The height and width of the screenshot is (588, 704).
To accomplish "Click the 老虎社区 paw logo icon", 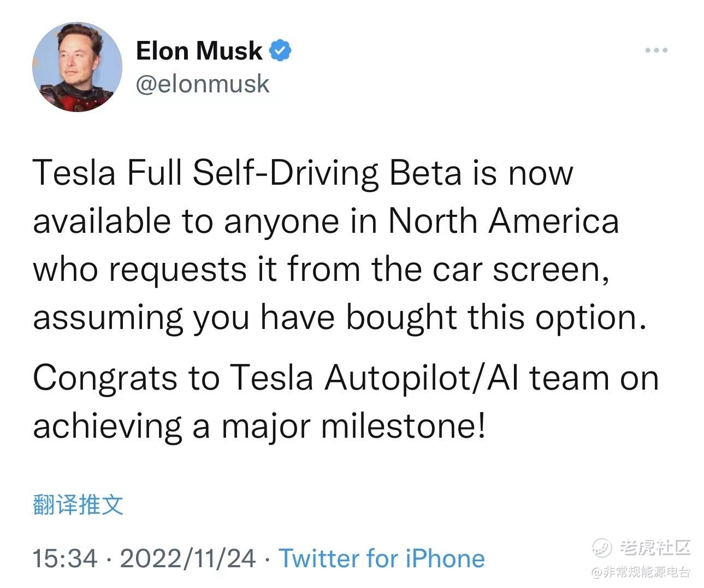I will point(602,546).
